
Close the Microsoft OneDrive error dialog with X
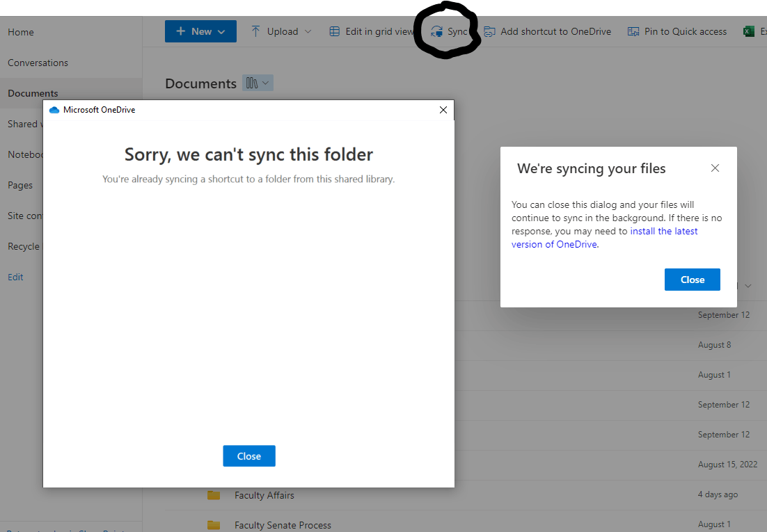443,110
